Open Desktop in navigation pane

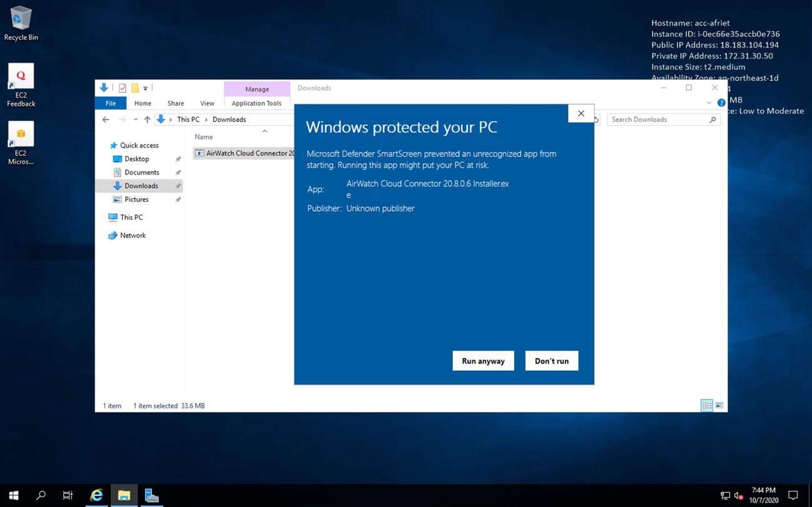(x=136, y=159)
